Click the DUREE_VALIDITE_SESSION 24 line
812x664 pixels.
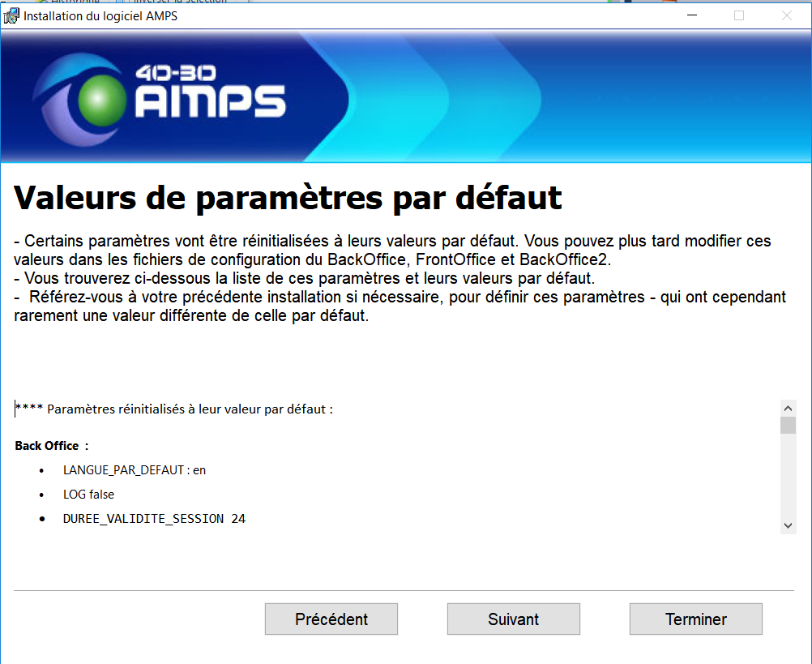[154, 519]
